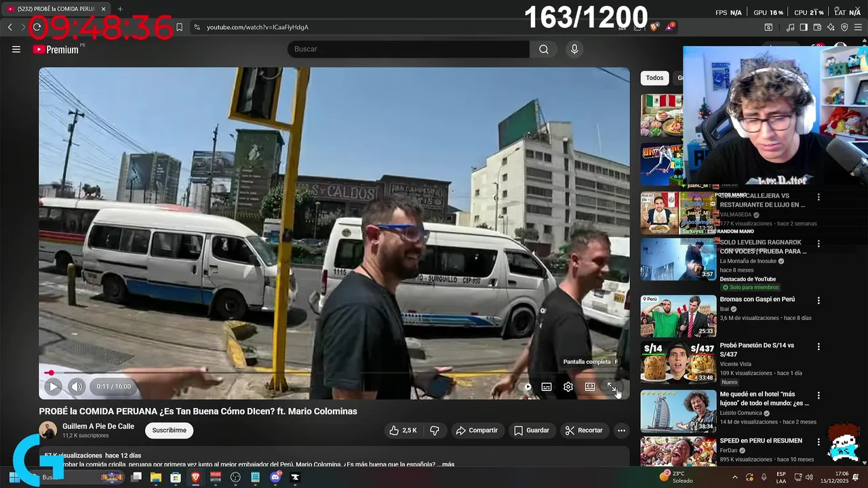The width and height of the screenshot is (868, 488).
Task: Open Bromas con Gaspi en Perú thumbnail
Action: (678, 316)
